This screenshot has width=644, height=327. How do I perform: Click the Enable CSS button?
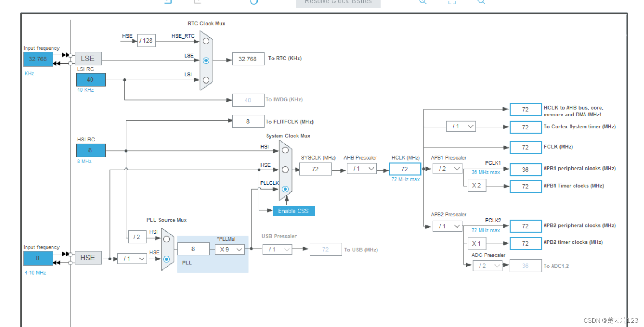click(x=294, y=211)
